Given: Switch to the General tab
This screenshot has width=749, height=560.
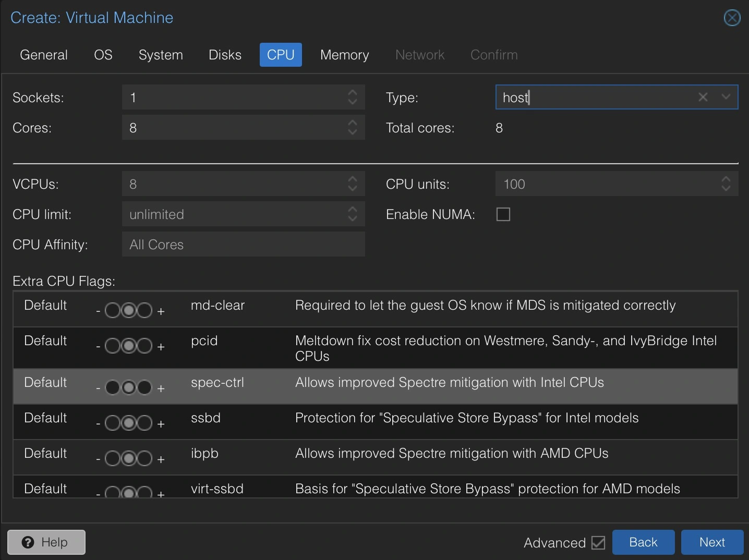Looking at the screenshot, I should click(x=44, y=55).
